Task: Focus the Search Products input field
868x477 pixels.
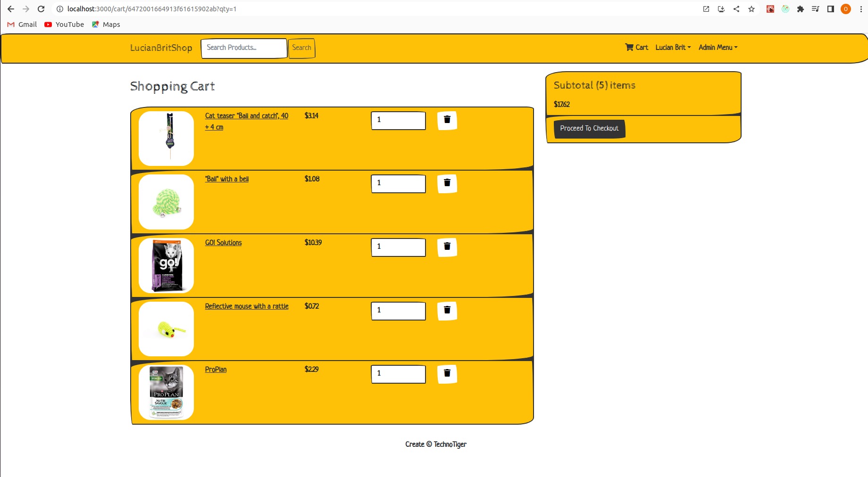Action: click(x=244, y=48)
